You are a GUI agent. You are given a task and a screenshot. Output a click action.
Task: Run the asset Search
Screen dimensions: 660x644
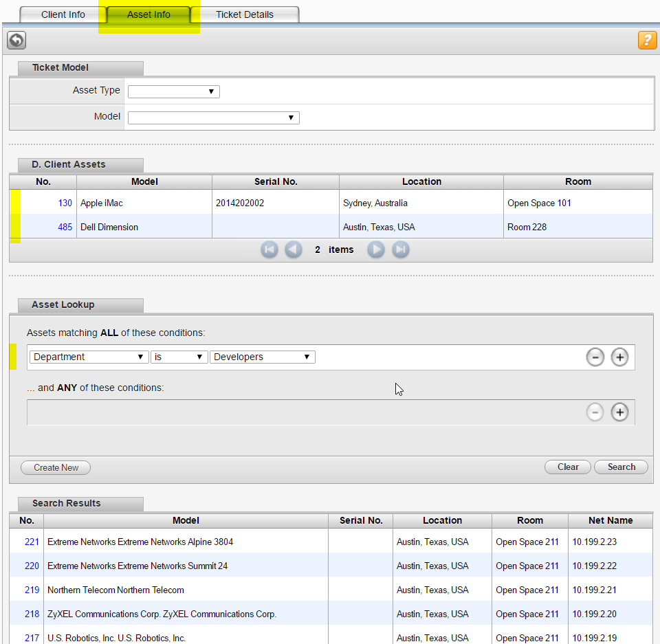(x=621, y=467)
